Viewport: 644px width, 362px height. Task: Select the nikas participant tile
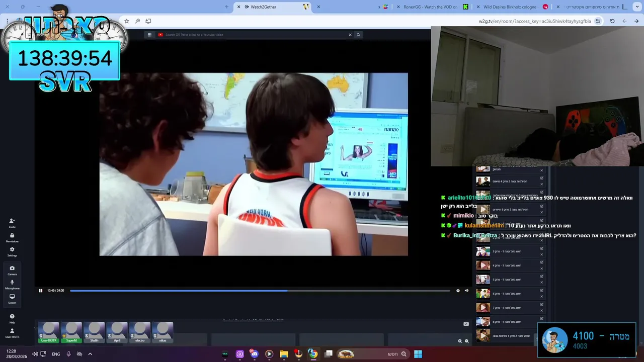click(x=163, y=333)
